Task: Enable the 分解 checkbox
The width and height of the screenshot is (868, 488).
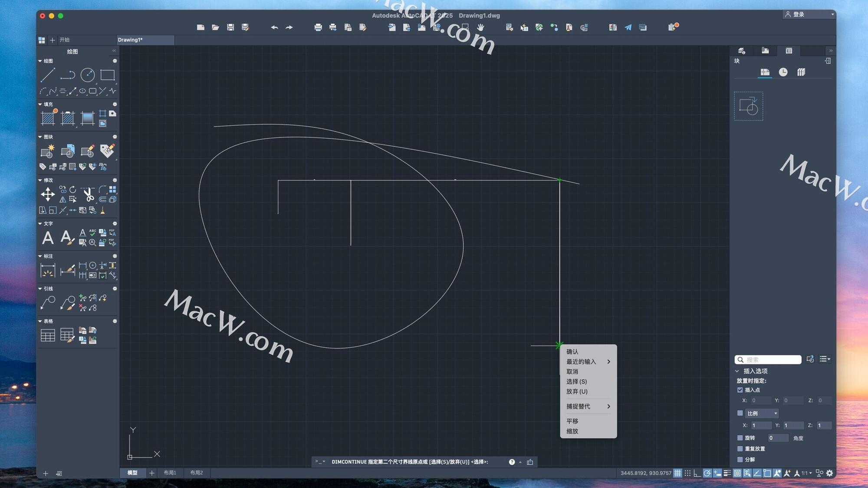Action: coord(740,459)
